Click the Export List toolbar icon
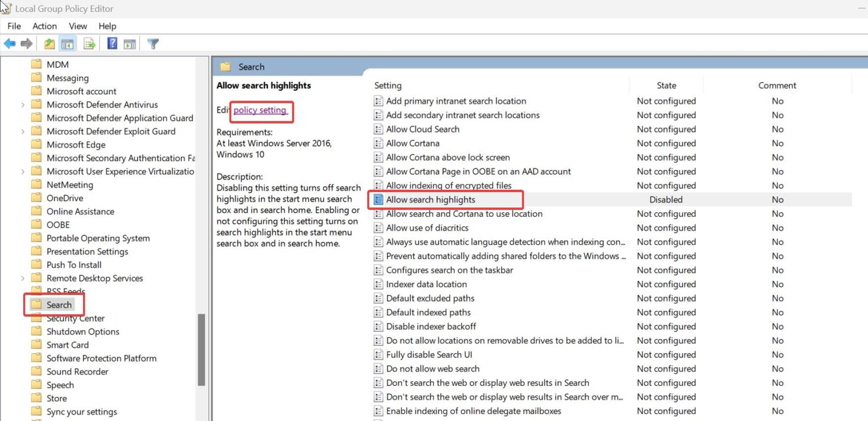This screenshot has height=421, width=868. click(x=89, y=44)
